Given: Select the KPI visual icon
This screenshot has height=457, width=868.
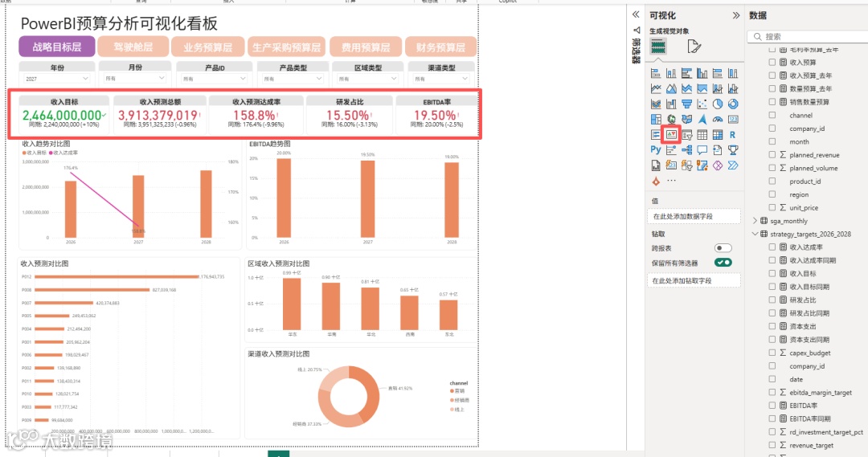Looking at the screenshot, I should coord(671,134).
